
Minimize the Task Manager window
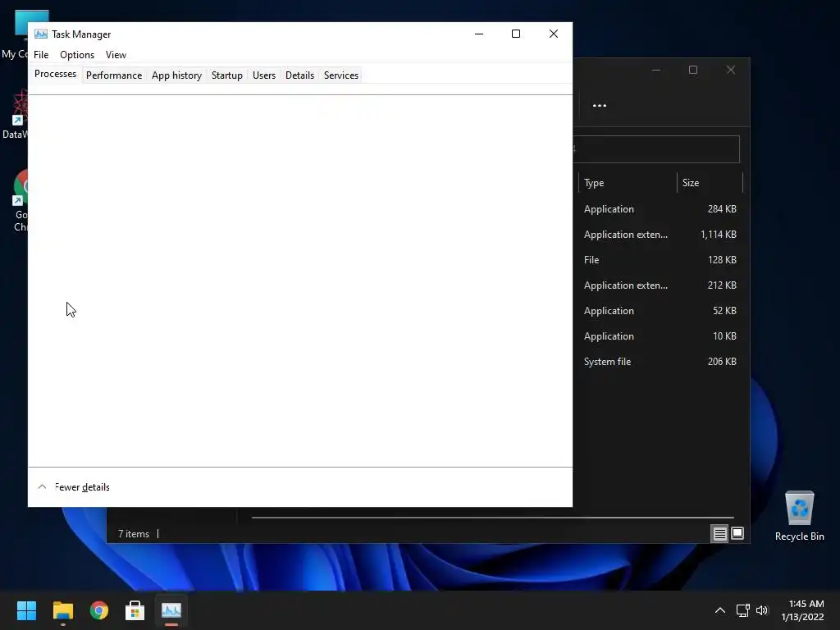479,34
